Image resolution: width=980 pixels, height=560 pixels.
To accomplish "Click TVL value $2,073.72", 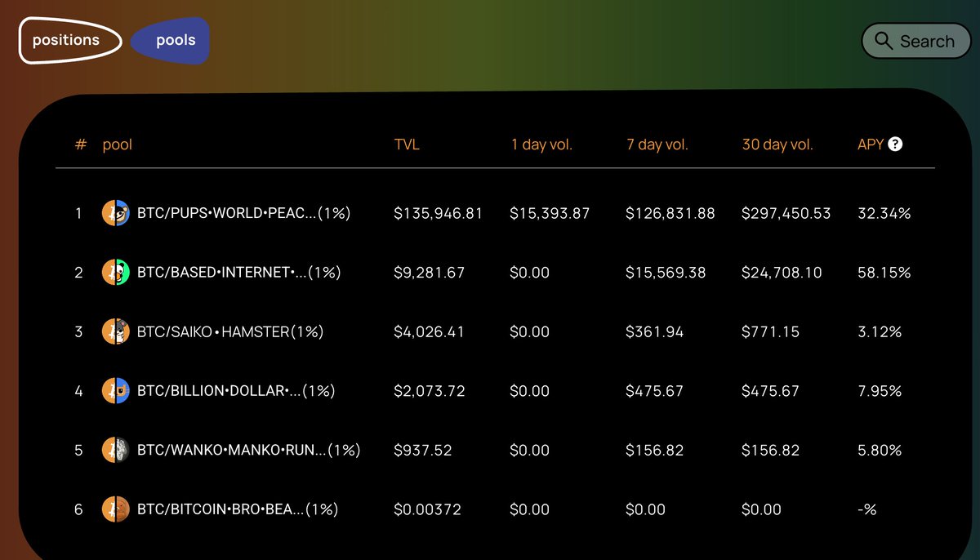I will click(x=429, y=391).
